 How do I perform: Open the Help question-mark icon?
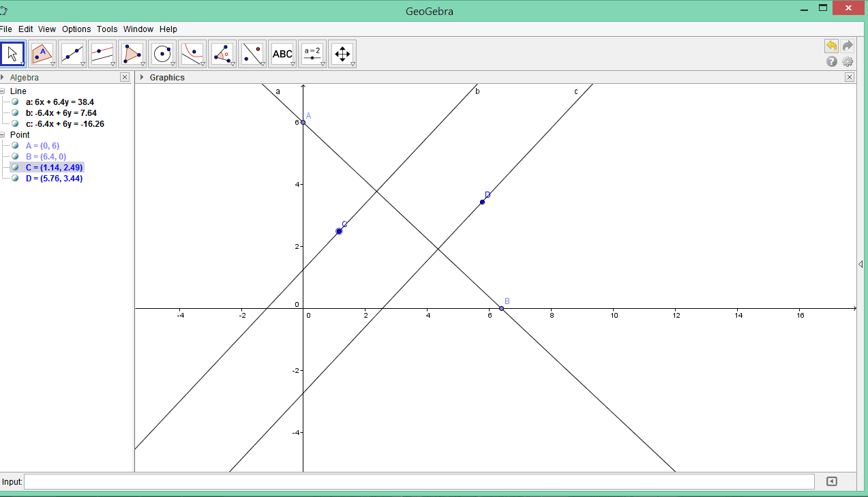pos(832,61)
